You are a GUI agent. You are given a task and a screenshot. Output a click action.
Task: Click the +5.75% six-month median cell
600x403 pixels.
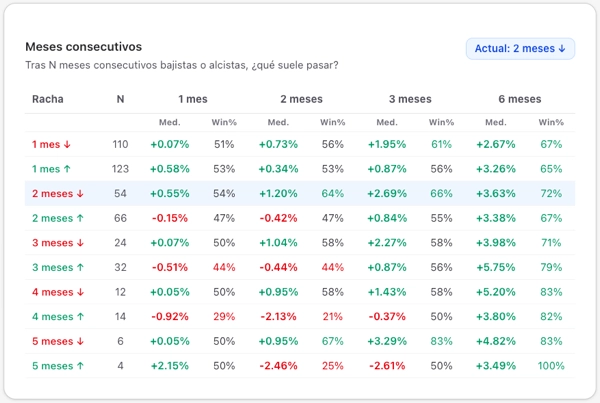click(496, 267)
